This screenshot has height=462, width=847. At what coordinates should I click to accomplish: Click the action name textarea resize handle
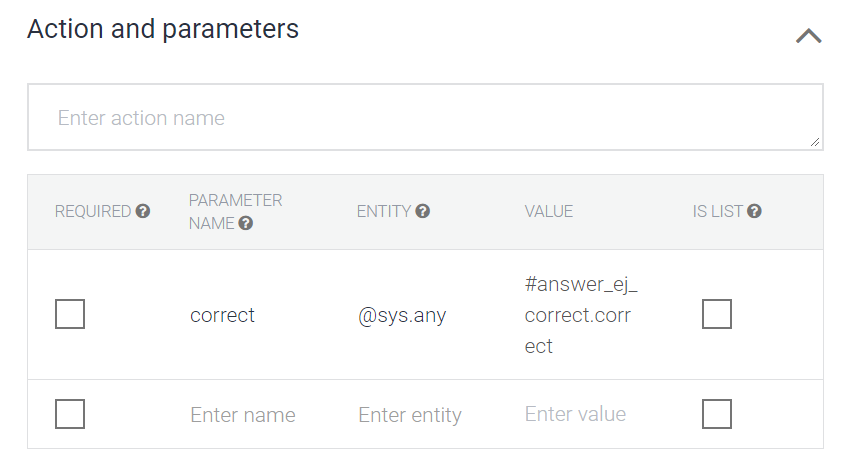point(815,143)
